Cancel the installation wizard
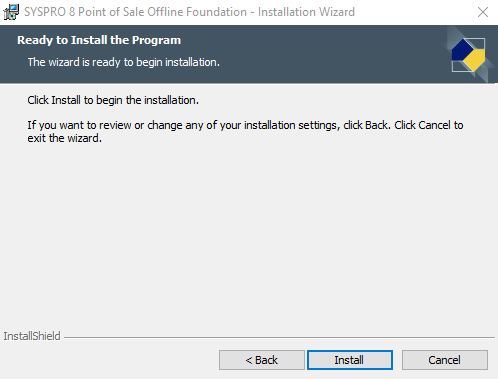The width and height of the screenshot is (498, 379). (445, 360)
